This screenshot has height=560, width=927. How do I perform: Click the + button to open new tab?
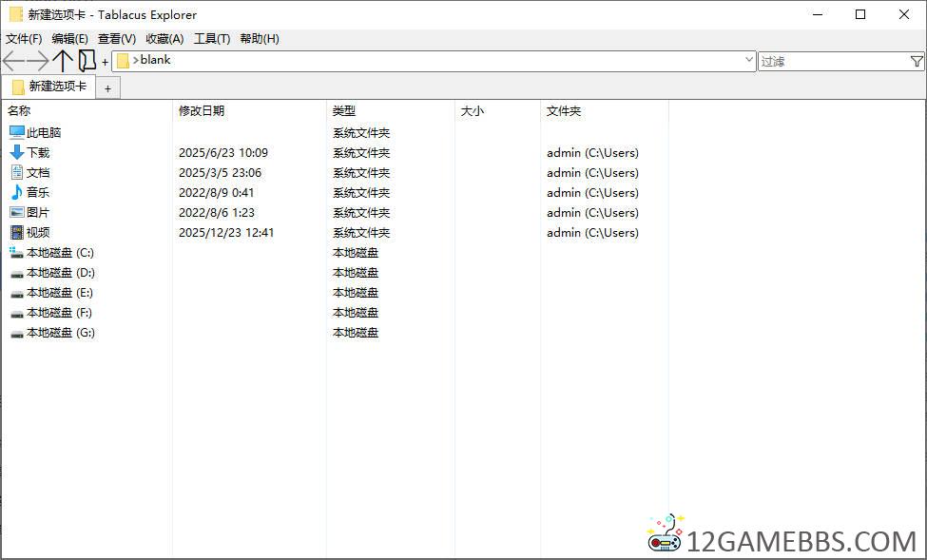(x=108, y=87)
